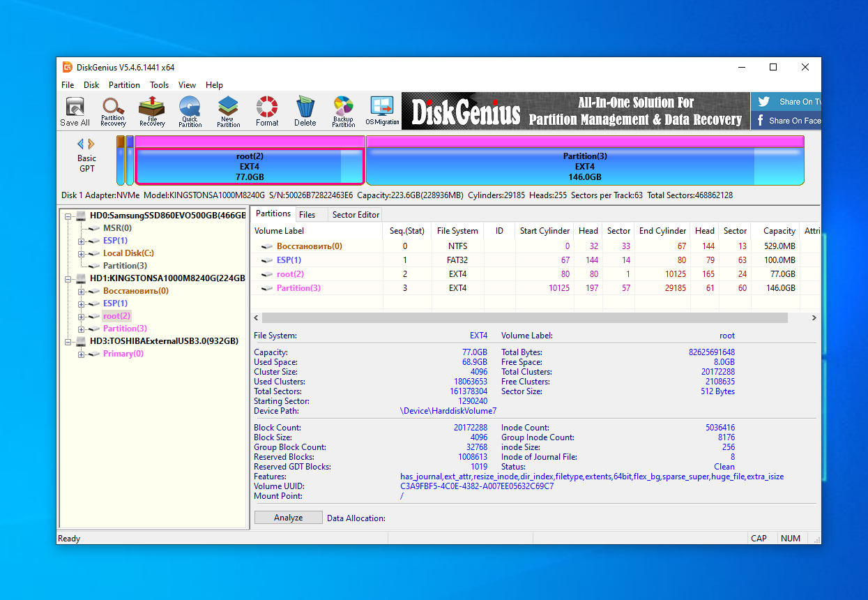Image resolution: width=868 pixels, height=600 pixels.
Task: Open File Recovery tool
Action: (x=151, y=111)
